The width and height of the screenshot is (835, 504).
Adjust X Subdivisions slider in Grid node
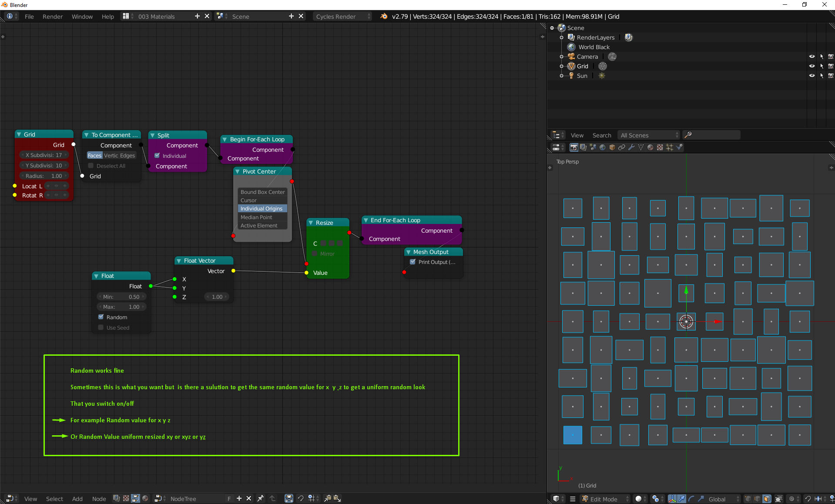click(44, 155)
